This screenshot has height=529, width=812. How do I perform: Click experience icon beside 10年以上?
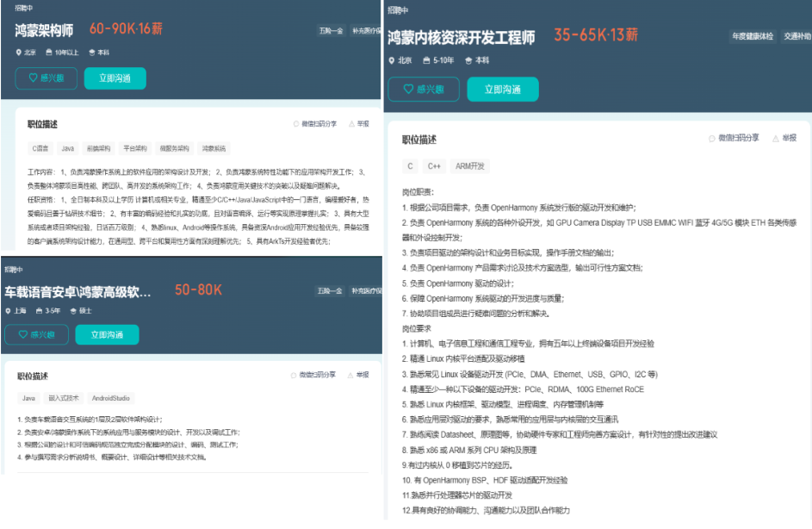pos(49,53)
